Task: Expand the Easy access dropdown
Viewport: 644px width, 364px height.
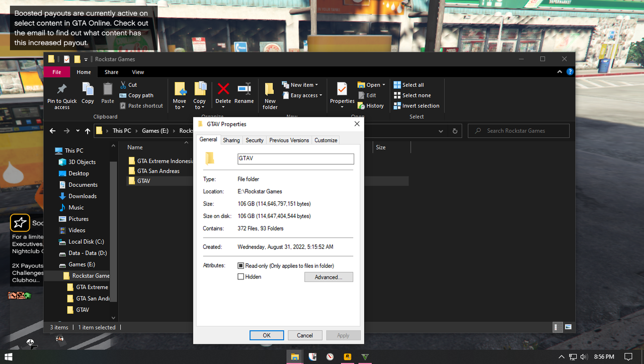Action: [x=302, y=95]
